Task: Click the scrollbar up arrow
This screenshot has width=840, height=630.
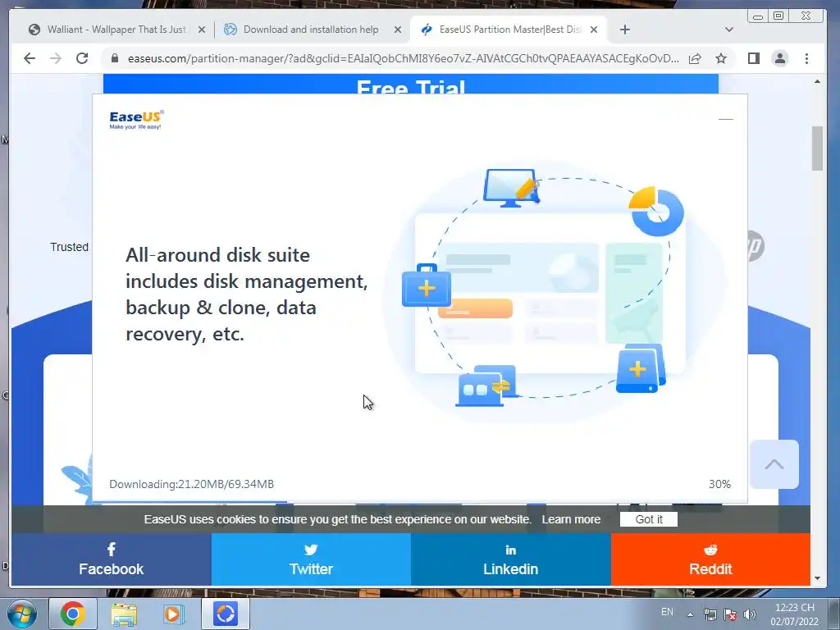Action: tap(817, 81)
